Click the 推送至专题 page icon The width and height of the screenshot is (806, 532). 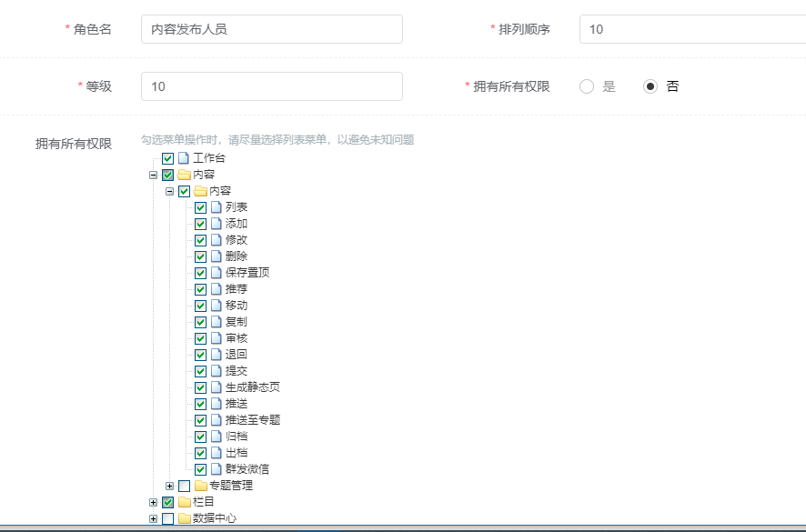click(216, 420)
